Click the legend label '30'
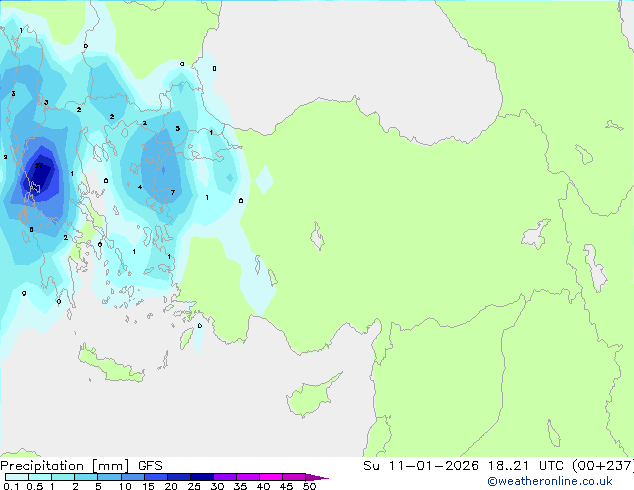This screenshot has height=490, width=634. click(217, 486)
